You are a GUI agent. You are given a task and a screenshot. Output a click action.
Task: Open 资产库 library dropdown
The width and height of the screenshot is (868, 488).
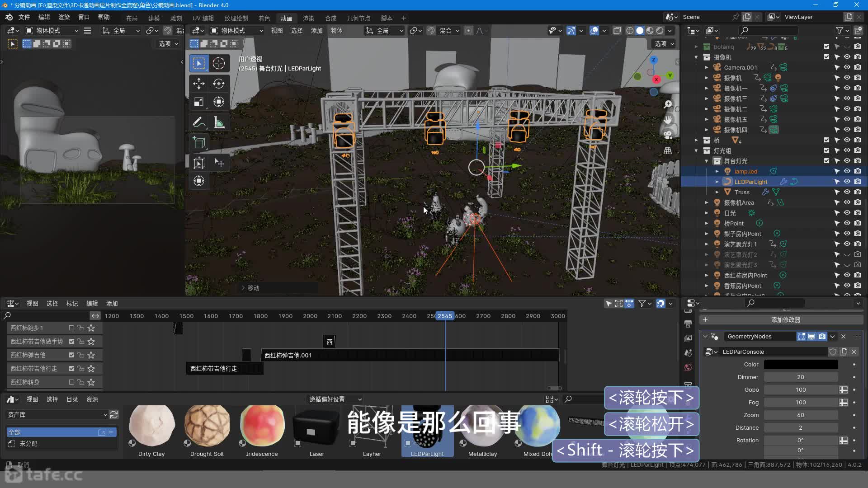tap(57, 414)
